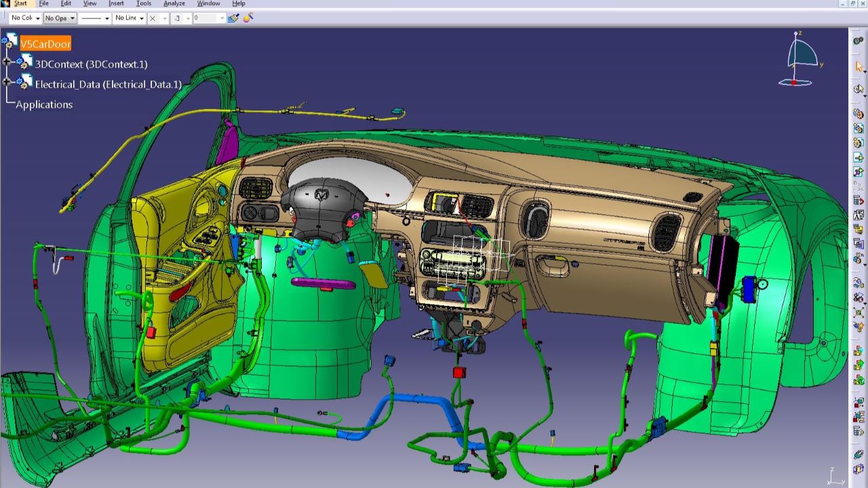Expand the Electrical_Data tree node
Viewport: 868px width, 488px height.
(x=7, y=82)
